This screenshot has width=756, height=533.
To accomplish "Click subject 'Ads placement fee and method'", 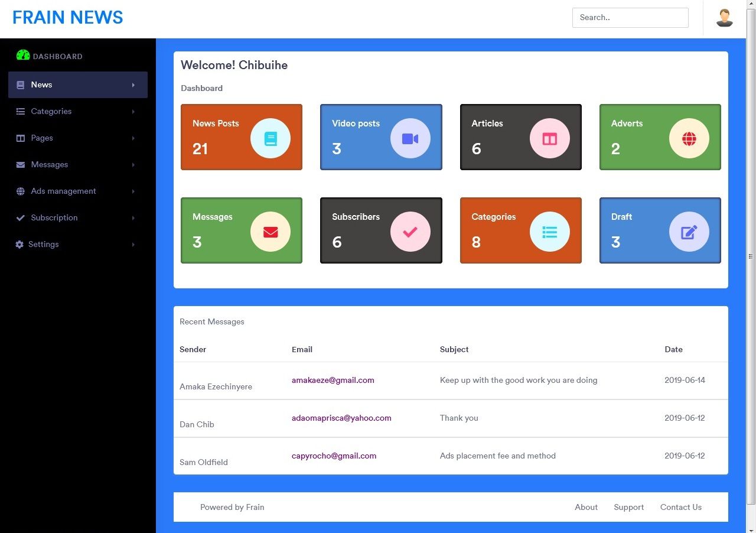I will click(x=498, y=456).
